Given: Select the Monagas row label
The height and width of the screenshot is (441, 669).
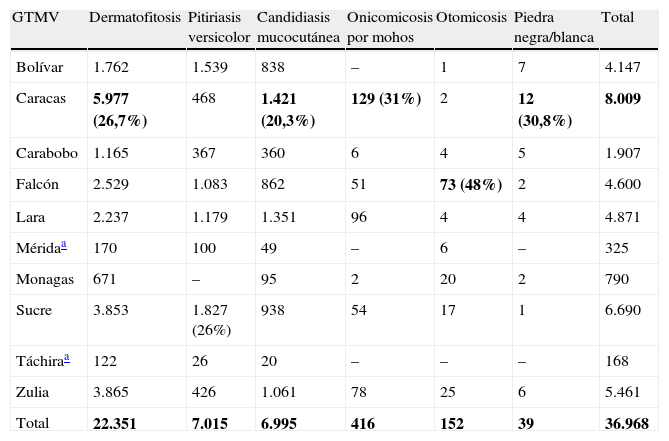Looking at the screenshot, I should tap(44, 283).
